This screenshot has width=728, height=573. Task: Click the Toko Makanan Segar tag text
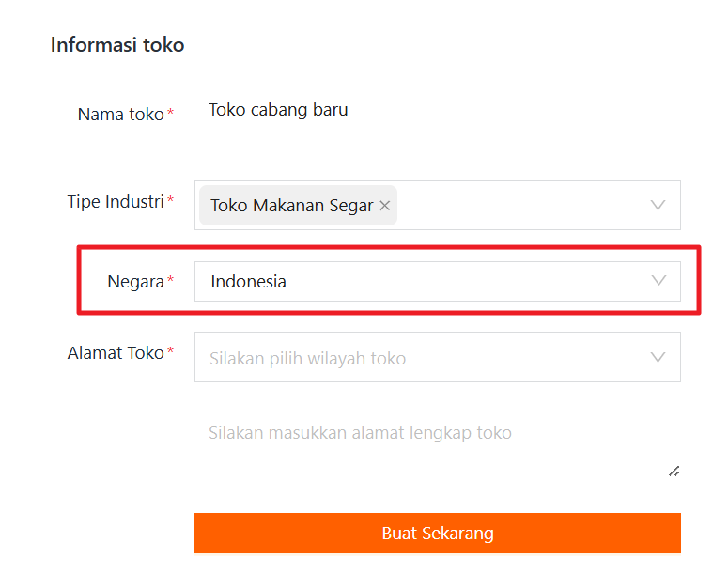point(291,206)
